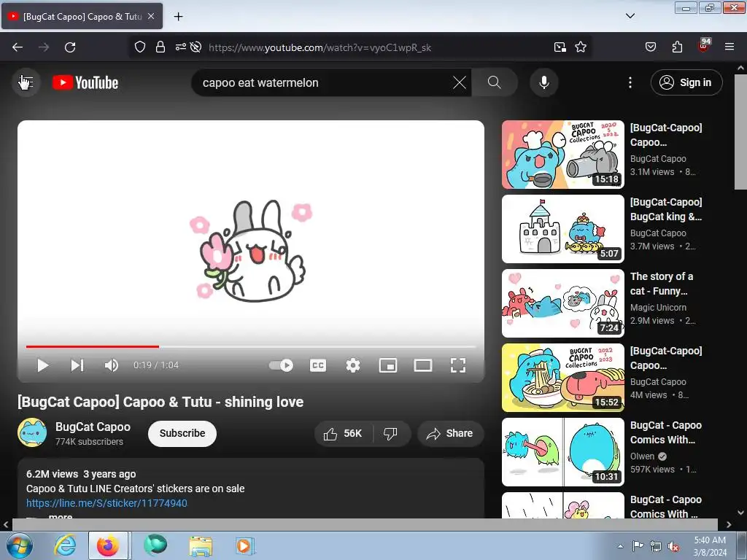Open BugCat king video thumbnail
Viewport: 747px width, 560px height.
[x=562, y=228]
